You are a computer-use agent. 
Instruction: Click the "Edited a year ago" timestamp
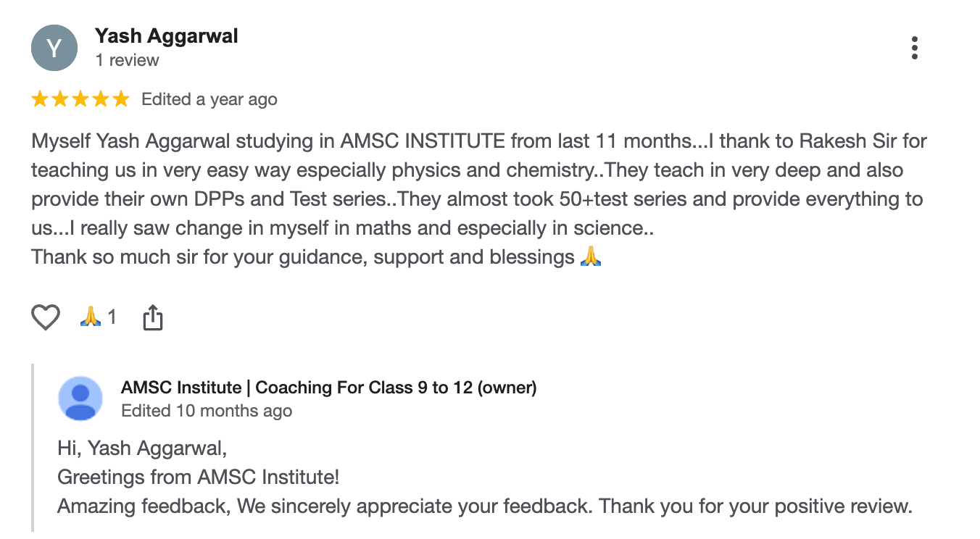[209, 99]
